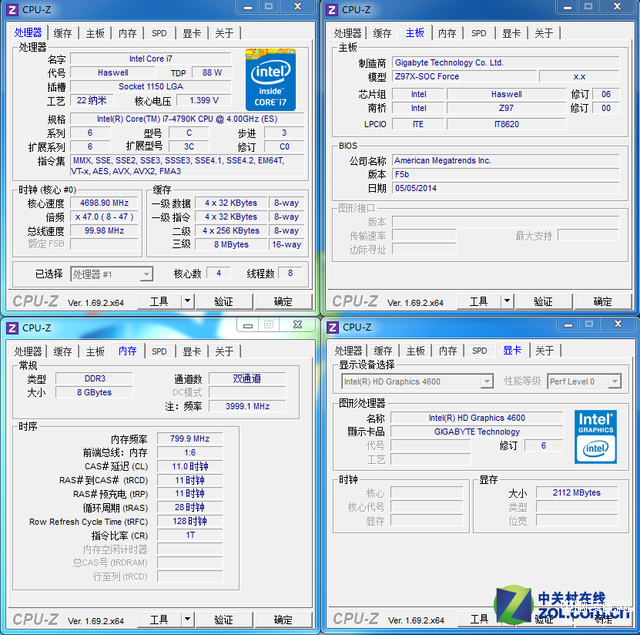
Task: Minimize the processor CPU-Z window
Action: coord(248,7)
